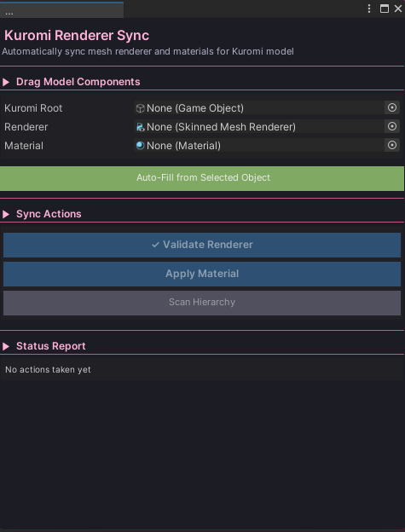
Task: Collapse the Sync Actions section
Action: click(6, 214)
